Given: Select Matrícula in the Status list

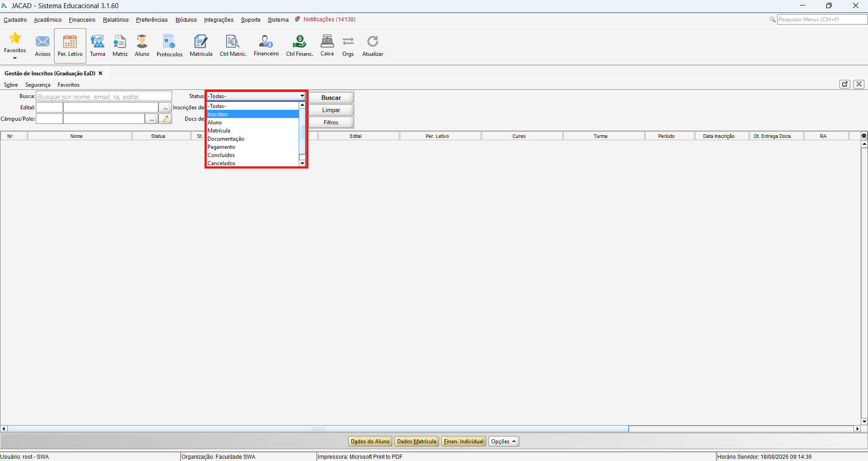Looking at the screenshot, I should [253, 131].
